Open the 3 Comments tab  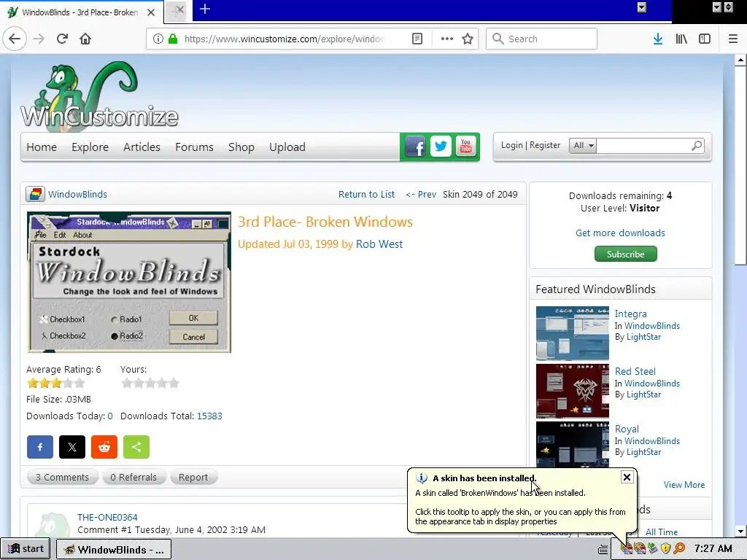pos(63,477)
